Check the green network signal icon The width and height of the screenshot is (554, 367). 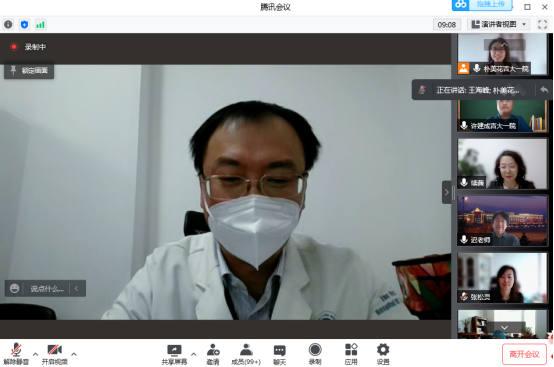tap(41, 24)
